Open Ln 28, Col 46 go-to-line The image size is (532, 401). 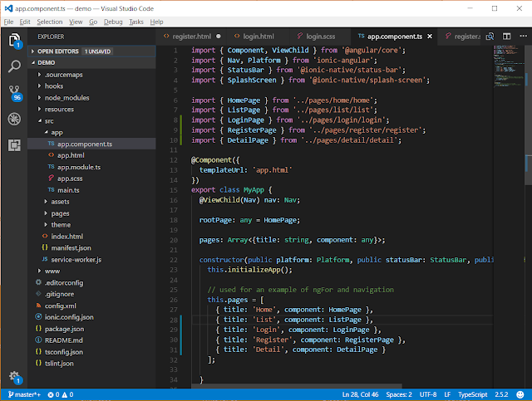point(360,394)
